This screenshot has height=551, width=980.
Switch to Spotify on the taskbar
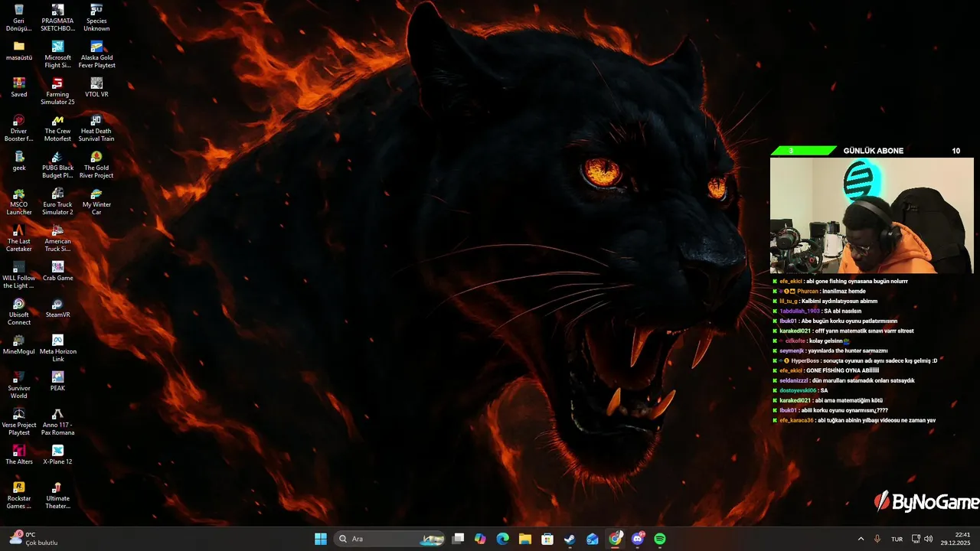[x=660, y=539]
